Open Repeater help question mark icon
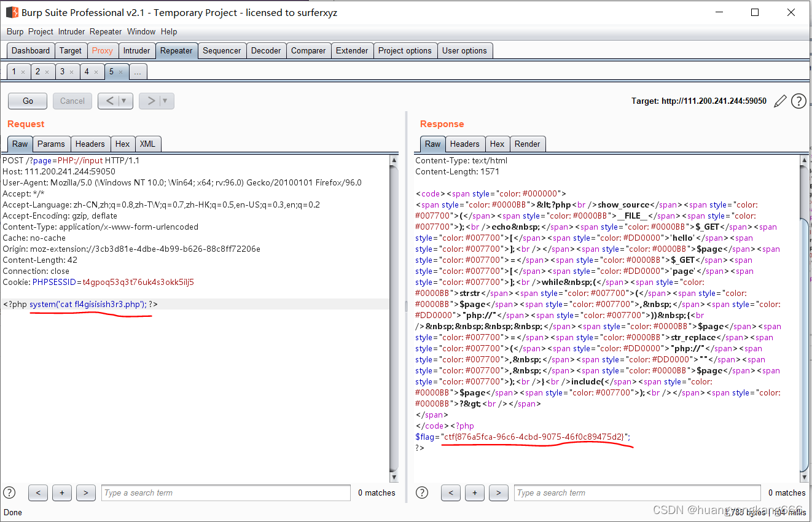This screenshot has width=812, height=522. 798,101
